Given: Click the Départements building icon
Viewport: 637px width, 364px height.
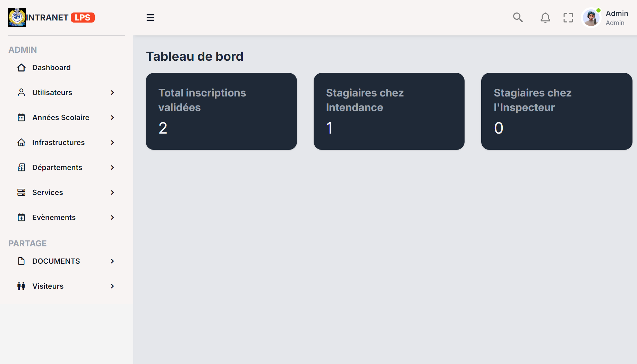Looking at the screenshot, I should 22,168.
